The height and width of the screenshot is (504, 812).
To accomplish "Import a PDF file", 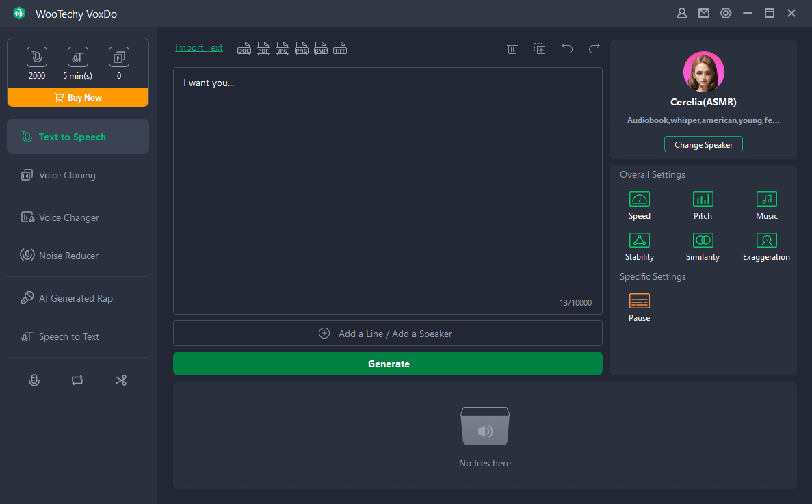I will [x=263, y=49].
